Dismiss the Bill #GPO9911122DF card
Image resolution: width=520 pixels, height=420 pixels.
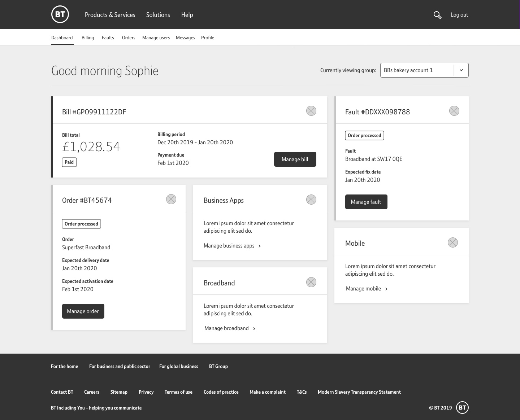[311, 111]
